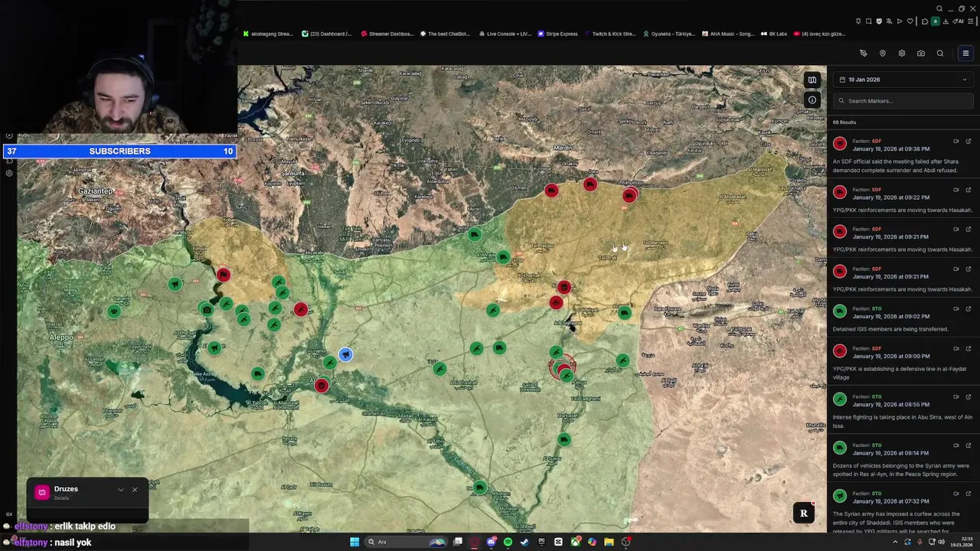Viewport: 980px width, 551px height.
Task: Open Steam from the taskbar
Action: click(524, 542)
